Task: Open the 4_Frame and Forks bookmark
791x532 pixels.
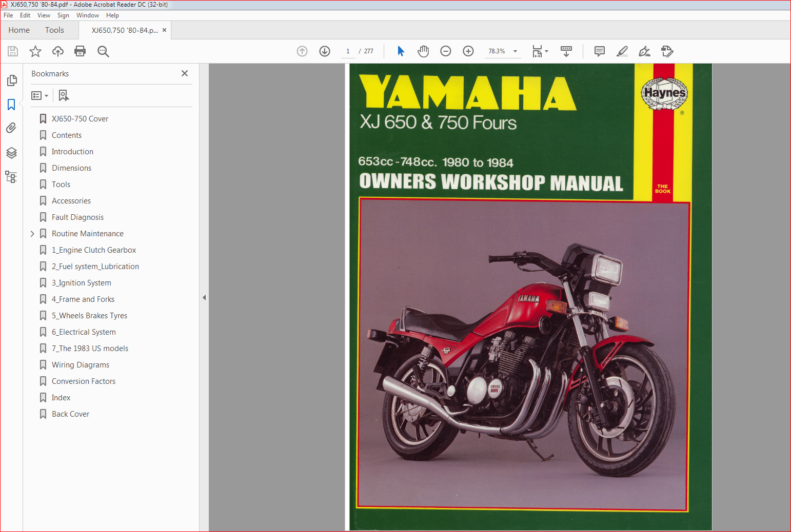Action: point(83,299)
